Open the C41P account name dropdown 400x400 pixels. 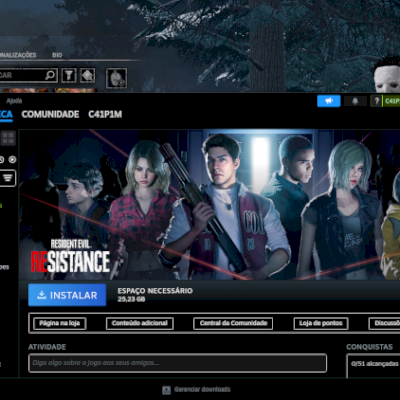392,101
